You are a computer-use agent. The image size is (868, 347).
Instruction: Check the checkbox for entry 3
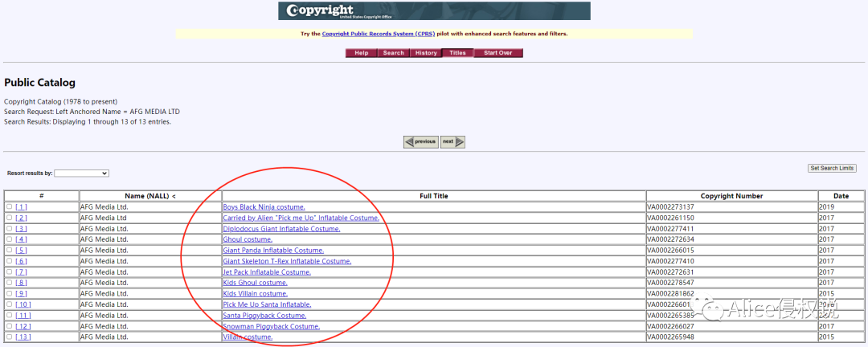(x=10, y=228)
